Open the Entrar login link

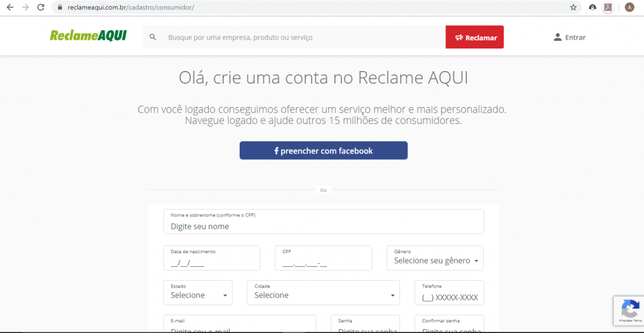tap(569, 37)
